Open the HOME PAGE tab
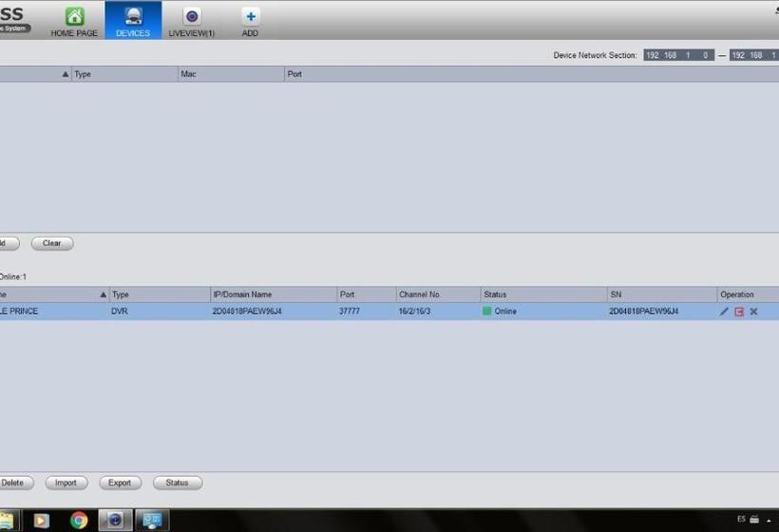This screenshot has height=532, width=779. click(x=74, y=21)
